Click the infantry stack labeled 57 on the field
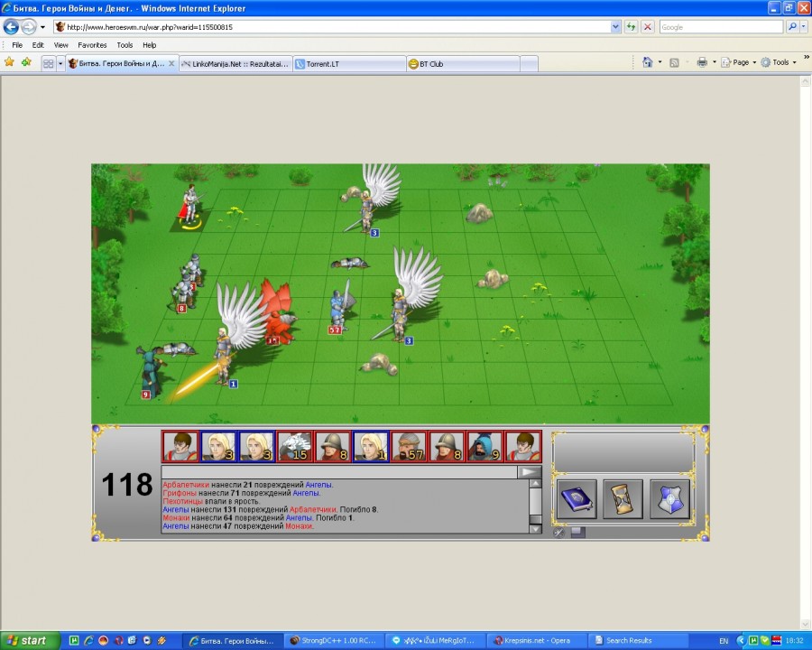Image resolution: width=812 pixels, height=650 pixels. pos(341,307)
